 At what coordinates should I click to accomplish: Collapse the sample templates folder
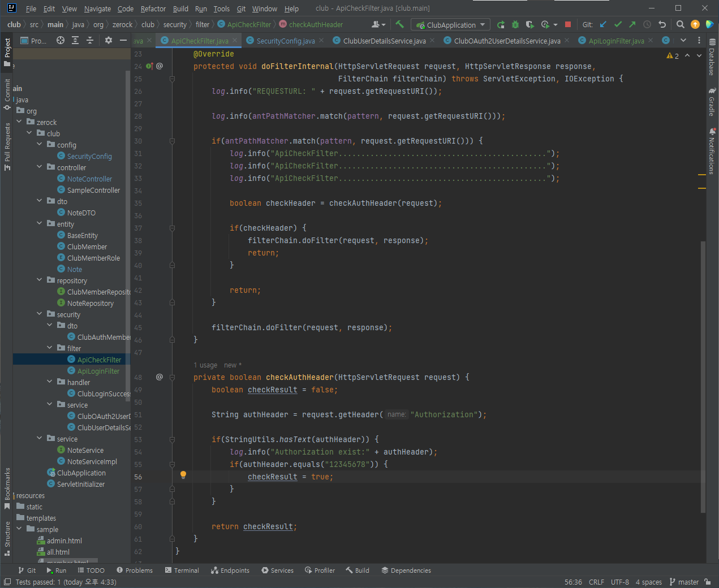19,529
